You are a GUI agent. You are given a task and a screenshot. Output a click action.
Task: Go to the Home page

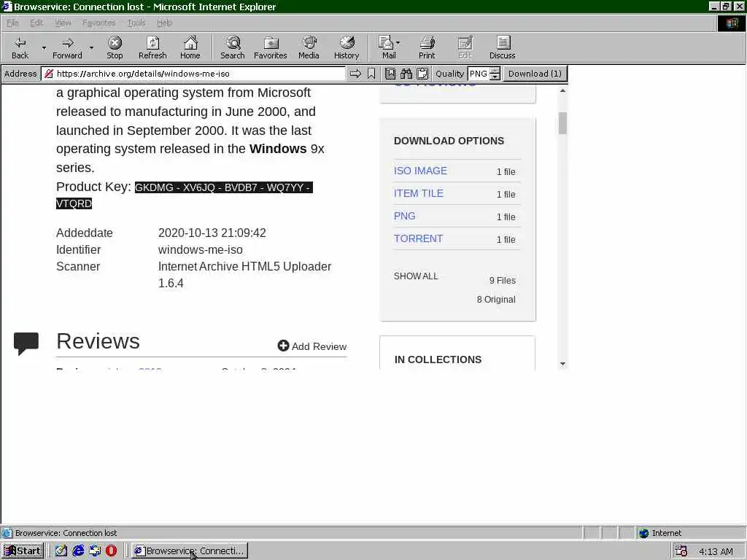pyautogui.click(x=190, y=47)
